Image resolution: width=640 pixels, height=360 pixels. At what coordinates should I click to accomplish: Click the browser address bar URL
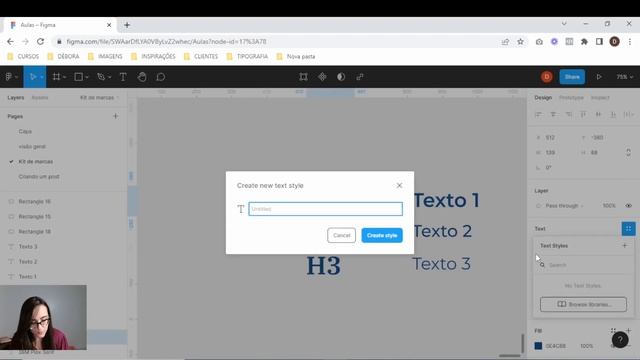click(x=167, y=42)
